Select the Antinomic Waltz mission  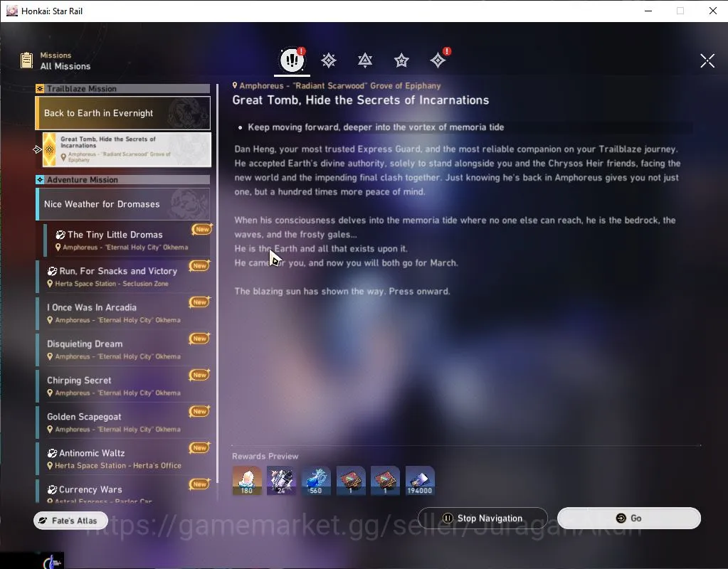(x=124, y=459)
